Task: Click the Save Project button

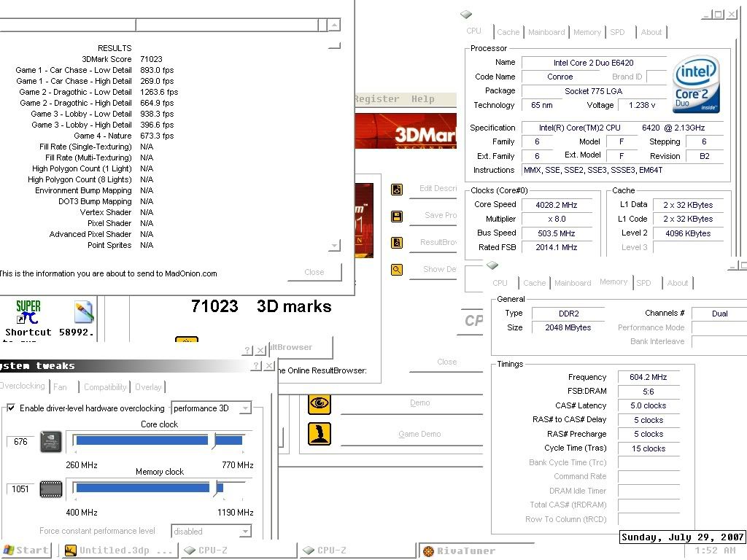Action: (x=433, y=215)
